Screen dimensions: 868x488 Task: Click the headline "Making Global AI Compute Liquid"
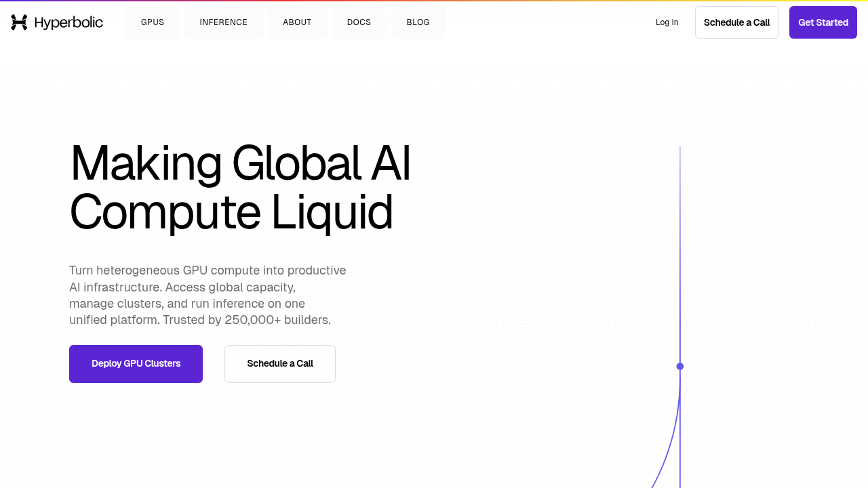click(x=240, y=188)
